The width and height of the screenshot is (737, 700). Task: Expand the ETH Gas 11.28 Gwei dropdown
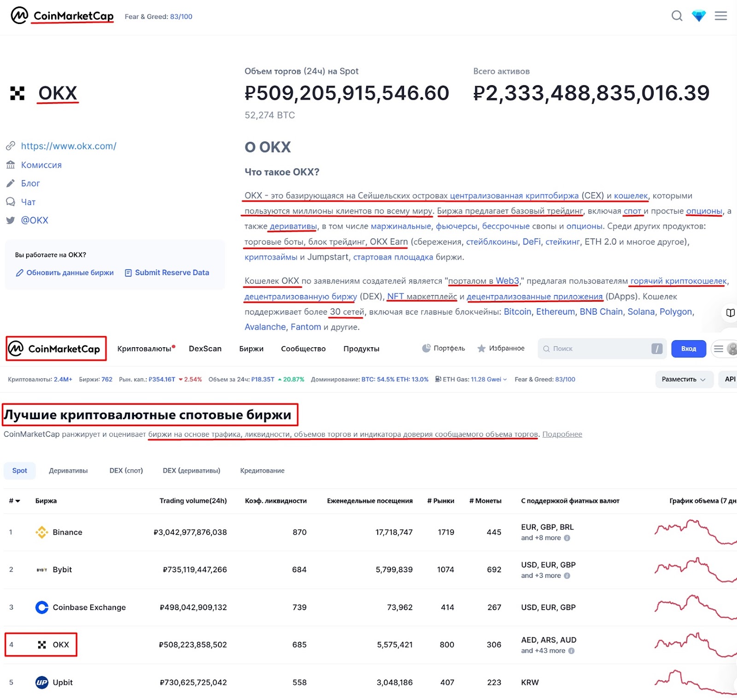pos(489,379)
